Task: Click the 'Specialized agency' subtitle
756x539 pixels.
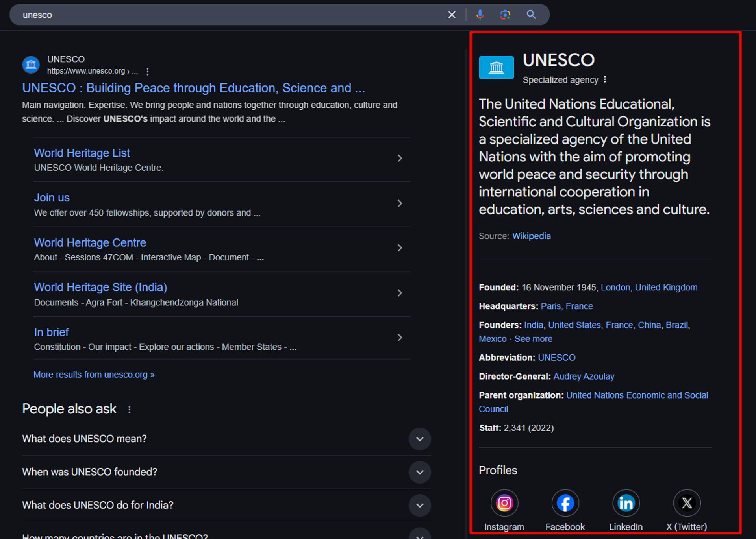Action: pos(560,80)
